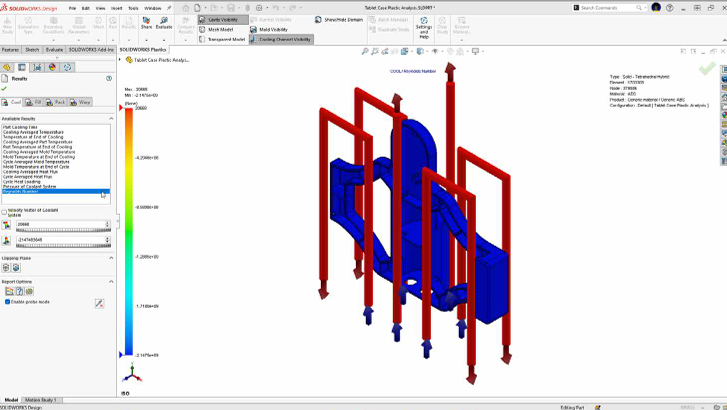The image size is (727, 410).
Task: Open ConfigurationManager panel tab
Action: point(37,67)
